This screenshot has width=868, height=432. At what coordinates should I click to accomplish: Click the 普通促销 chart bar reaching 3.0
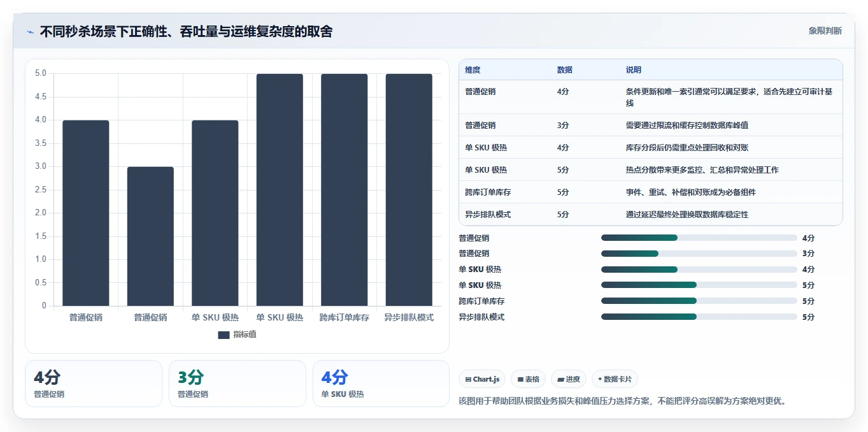[150, 236]
